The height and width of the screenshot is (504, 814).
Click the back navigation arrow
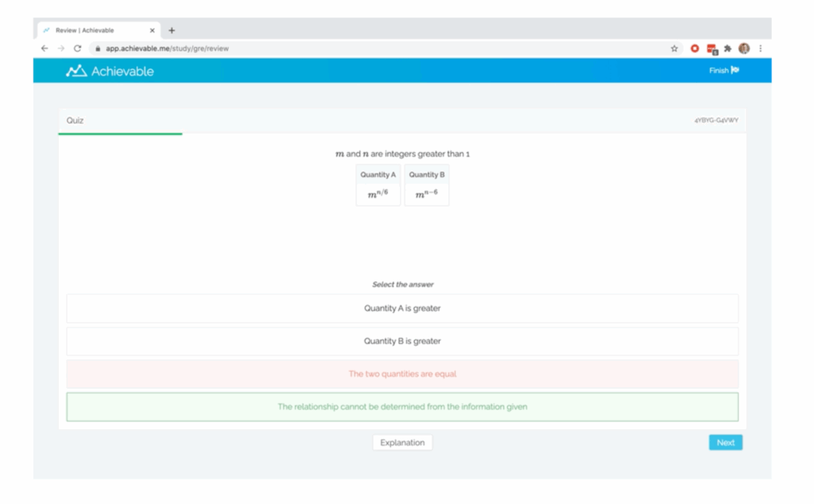(x=45, y=48)
